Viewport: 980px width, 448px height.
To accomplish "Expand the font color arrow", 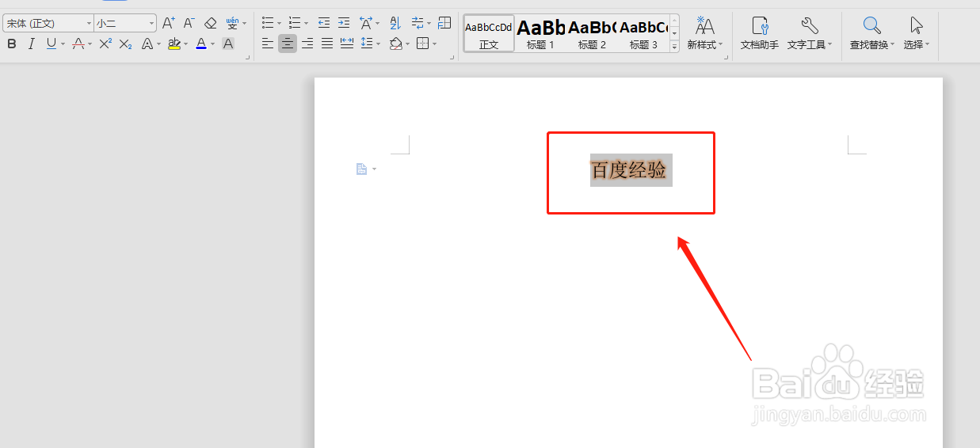I will click(x=212, y=44).
